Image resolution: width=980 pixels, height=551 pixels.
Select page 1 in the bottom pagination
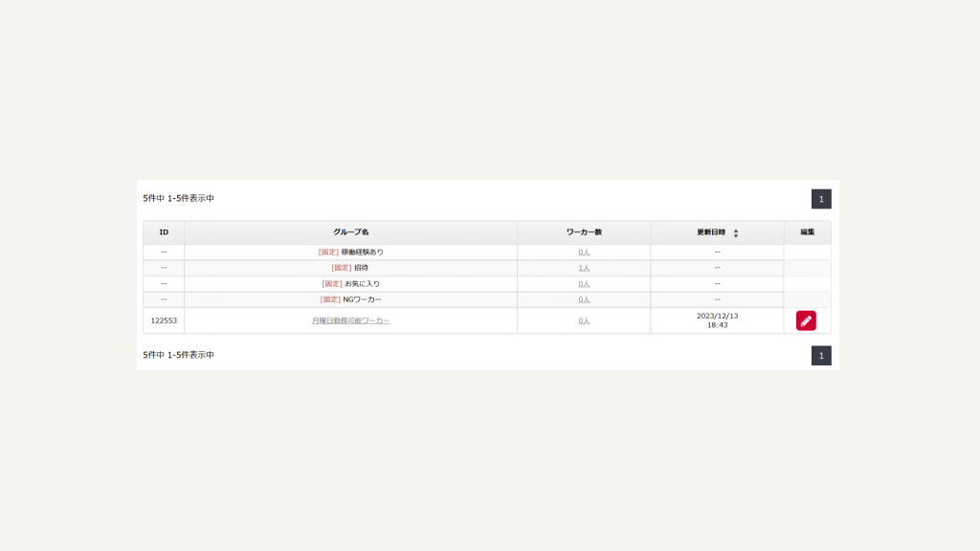tap(821, 356)
